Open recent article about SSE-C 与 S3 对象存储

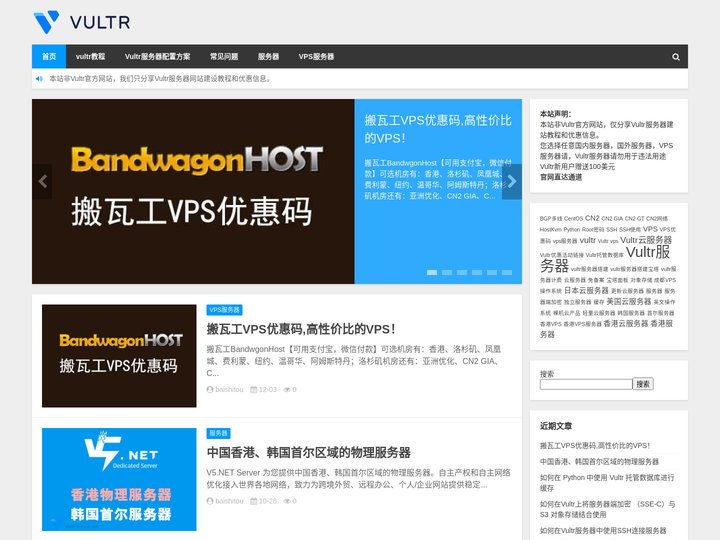point(608,509)
